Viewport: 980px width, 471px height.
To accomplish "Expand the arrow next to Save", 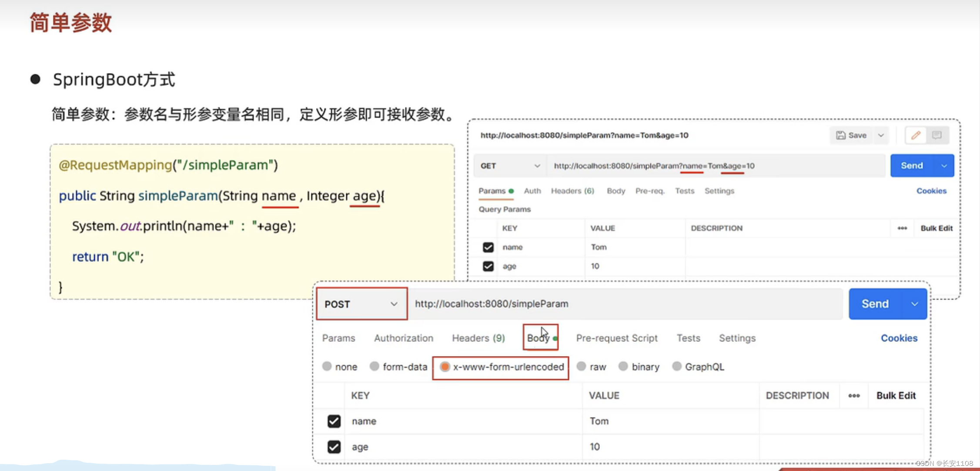I will point(881,135).
